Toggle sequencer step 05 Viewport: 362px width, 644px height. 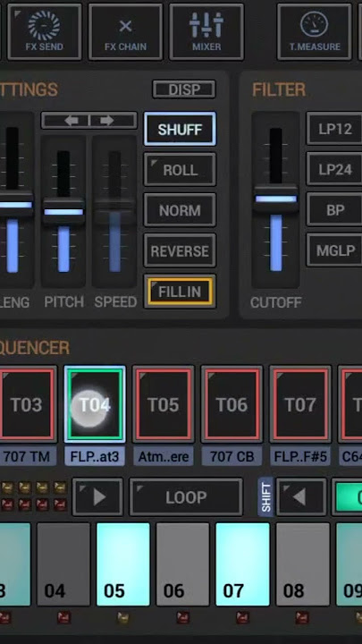tap(123, 563)
